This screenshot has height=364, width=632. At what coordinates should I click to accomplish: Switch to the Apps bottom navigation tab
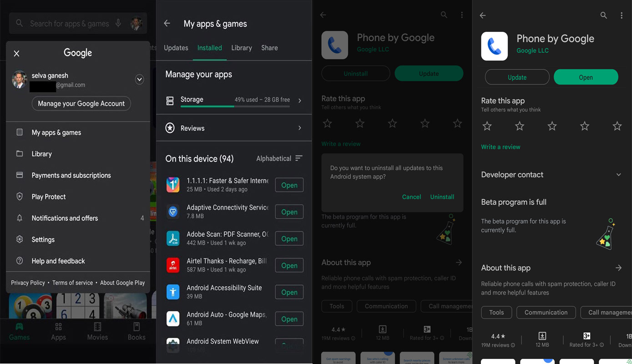[58, 332]
